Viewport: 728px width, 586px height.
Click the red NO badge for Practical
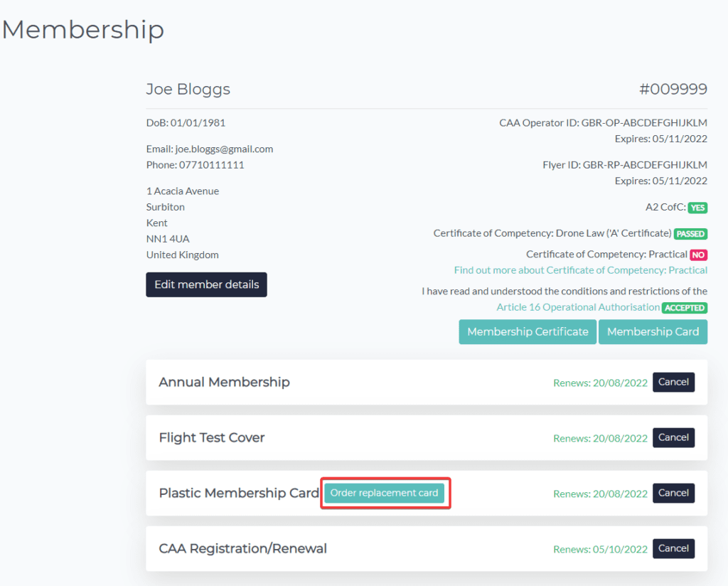pos(699,255)
